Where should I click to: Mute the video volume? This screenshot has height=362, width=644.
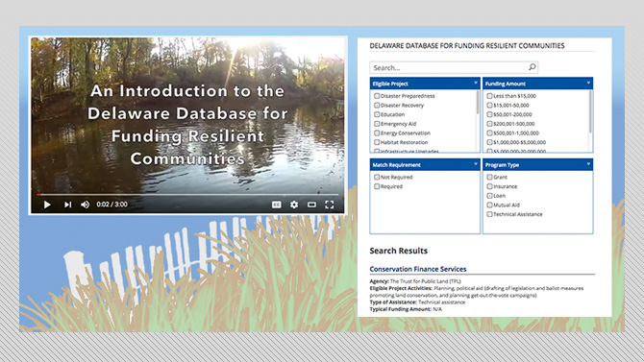point(85,205)
